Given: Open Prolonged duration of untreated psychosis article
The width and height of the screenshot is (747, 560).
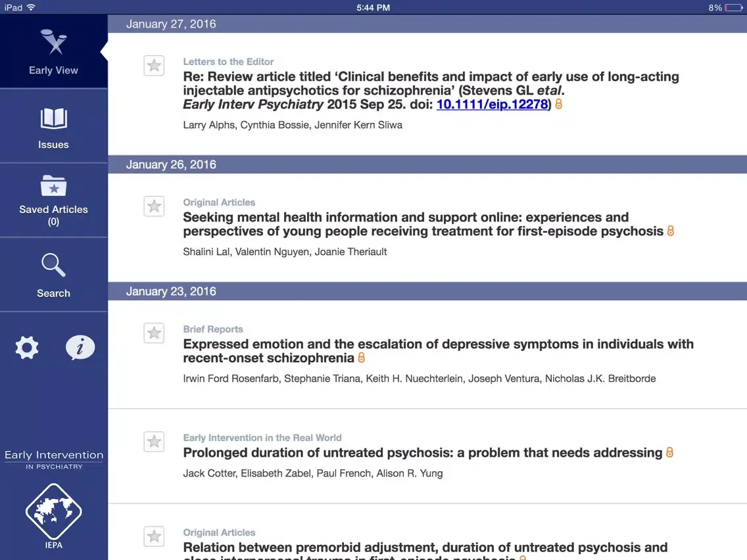Looking at the screenshot, I should pos(422,453).
